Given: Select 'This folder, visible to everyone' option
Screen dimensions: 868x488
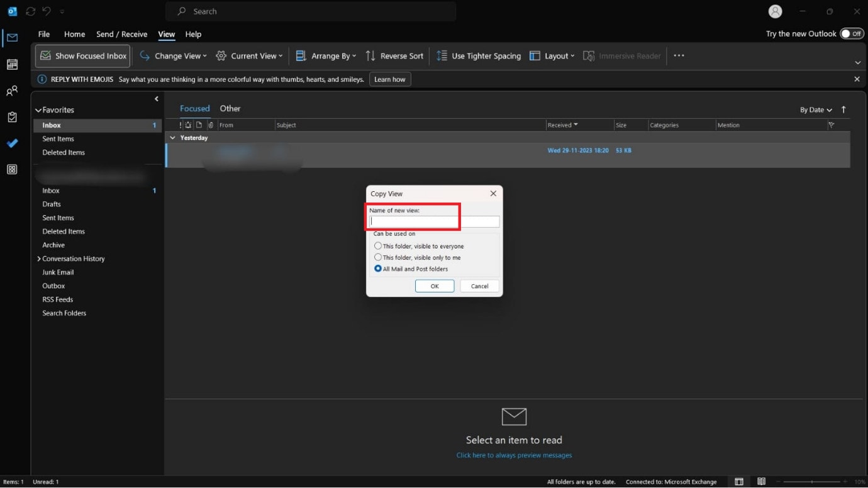Looking at the screenshot, I should (x=378, y=246).
